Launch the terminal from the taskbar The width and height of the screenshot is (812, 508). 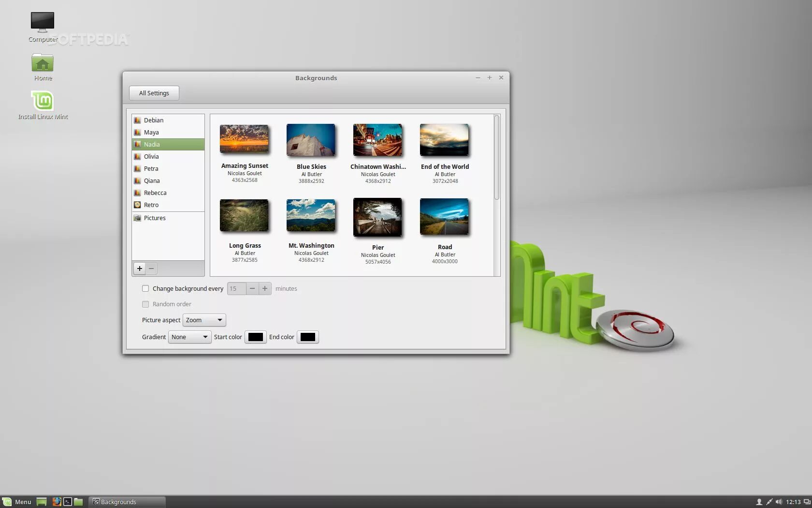68,502
